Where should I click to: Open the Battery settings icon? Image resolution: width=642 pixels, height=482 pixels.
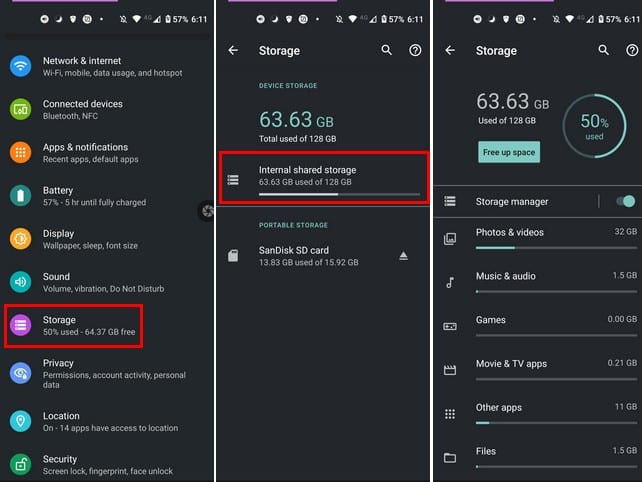(21, 195)
